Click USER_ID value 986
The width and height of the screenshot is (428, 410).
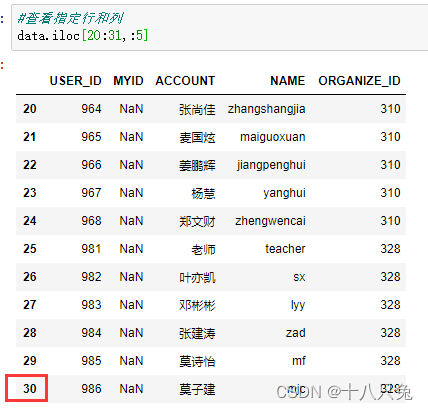pos(91,389)
